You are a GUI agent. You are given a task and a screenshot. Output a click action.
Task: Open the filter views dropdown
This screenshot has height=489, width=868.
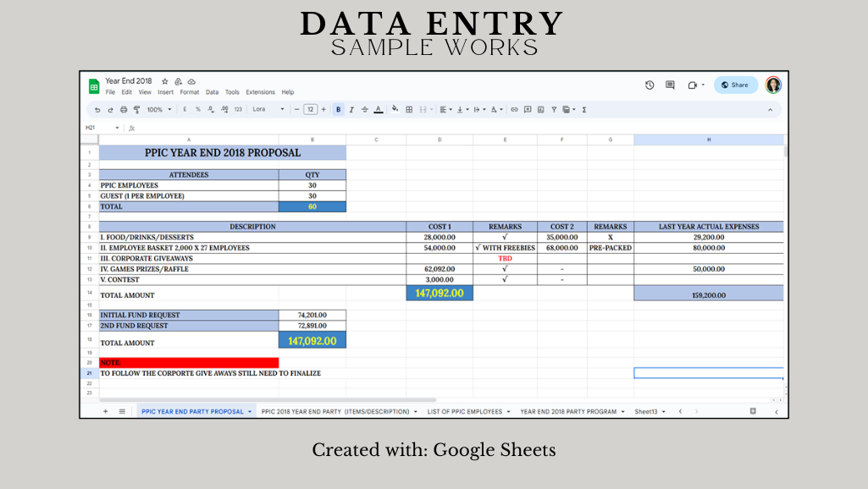coord(568,109)
